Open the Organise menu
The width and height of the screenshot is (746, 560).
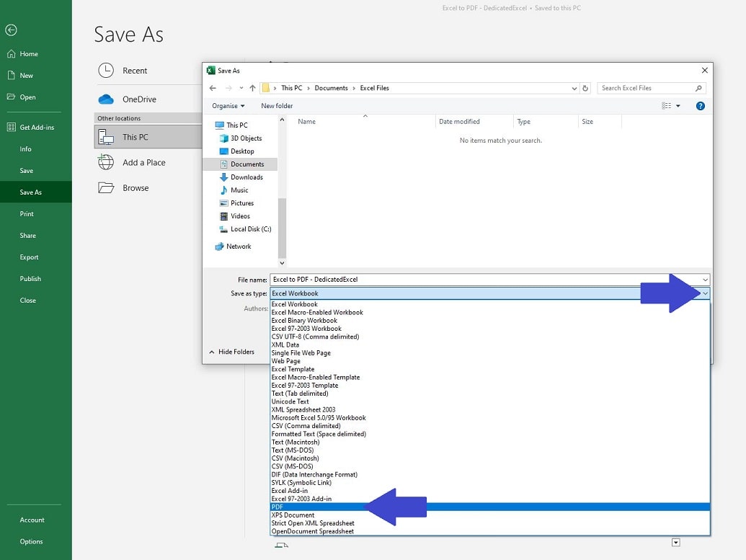228,105
